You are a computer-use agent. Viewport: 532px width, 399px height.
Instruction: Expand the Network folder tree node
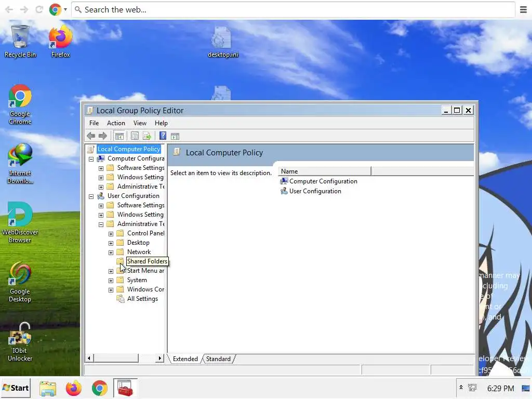pos(111,252)
